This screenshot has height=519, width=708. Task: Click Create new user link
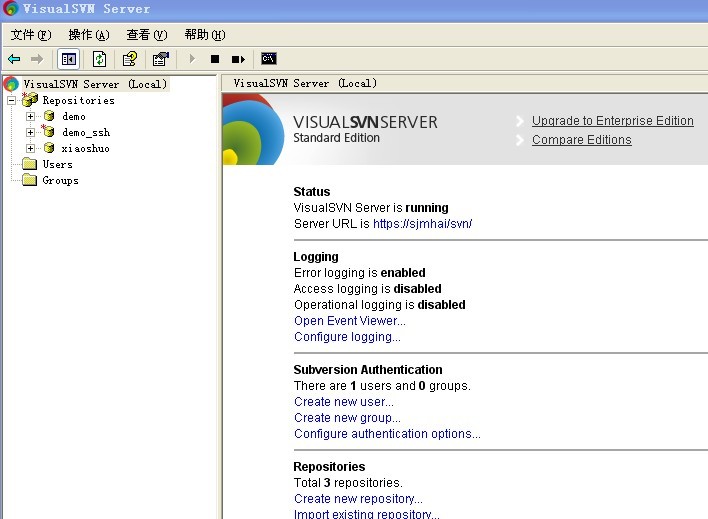(344, 402)
